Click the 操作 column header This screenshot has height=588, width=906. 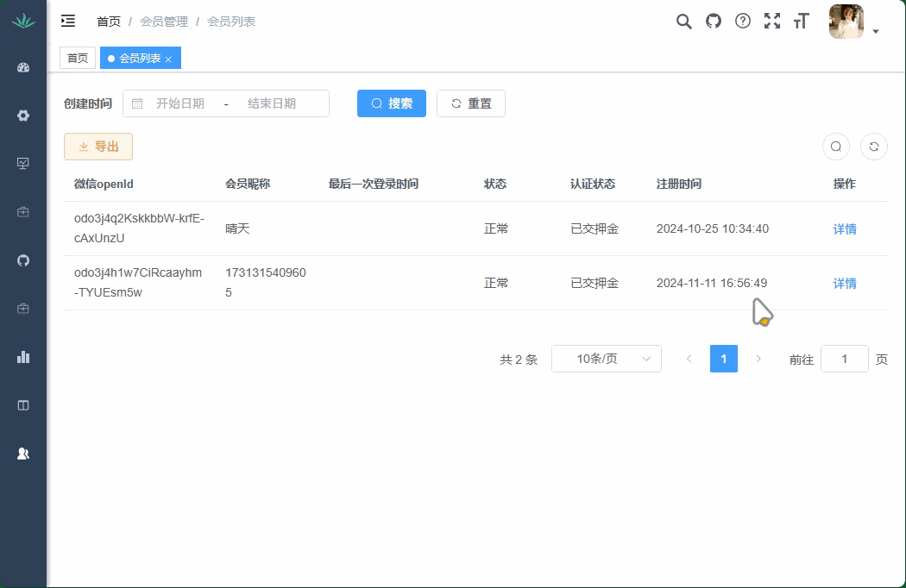click(x=844, y=185)
